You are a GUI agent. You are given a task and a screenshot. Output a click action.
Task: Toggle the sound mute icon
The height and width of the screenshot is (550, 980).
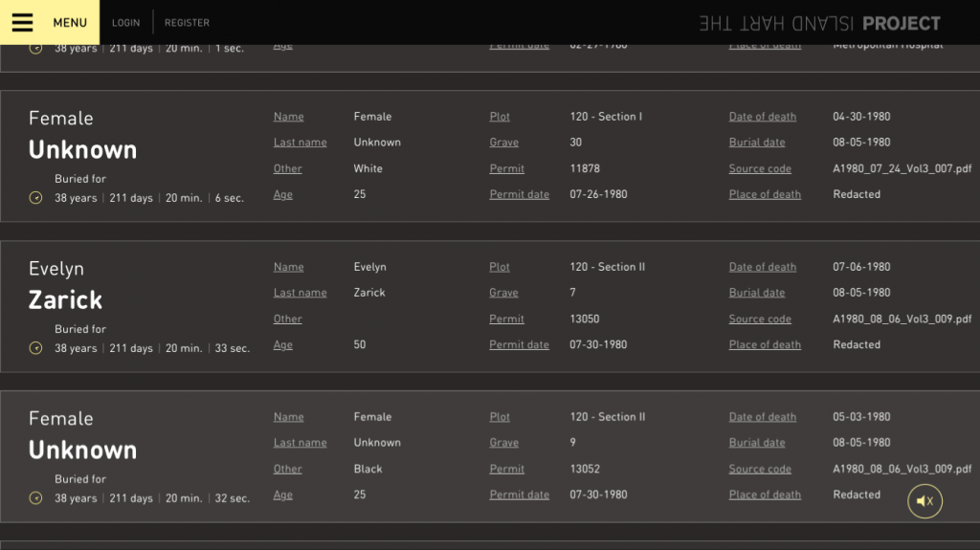click(924, 501)
